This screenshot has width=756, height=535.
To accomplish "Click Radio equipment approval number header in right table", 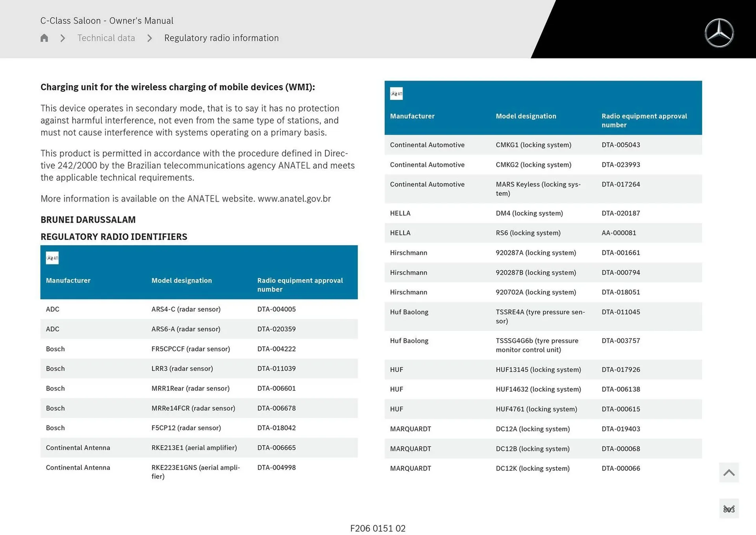I will pyautogui.click(x=644, y=120).
